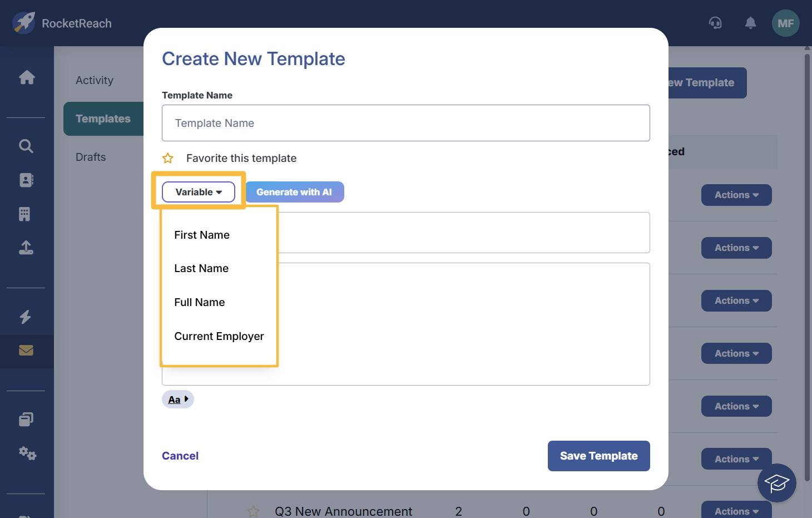Click the home icon in sidebar
This screenshot has height=518, width=812.
click(27, 77)
